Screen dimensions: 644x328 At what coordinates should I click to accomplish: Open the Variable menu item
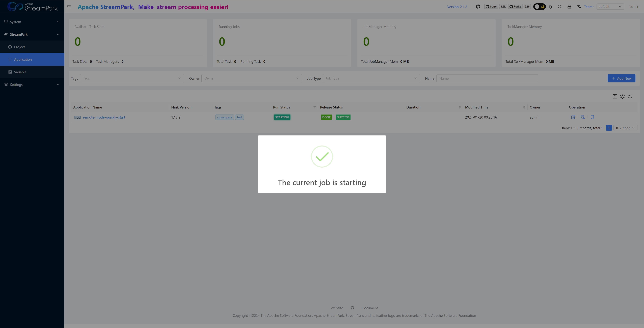coord(20,72)
